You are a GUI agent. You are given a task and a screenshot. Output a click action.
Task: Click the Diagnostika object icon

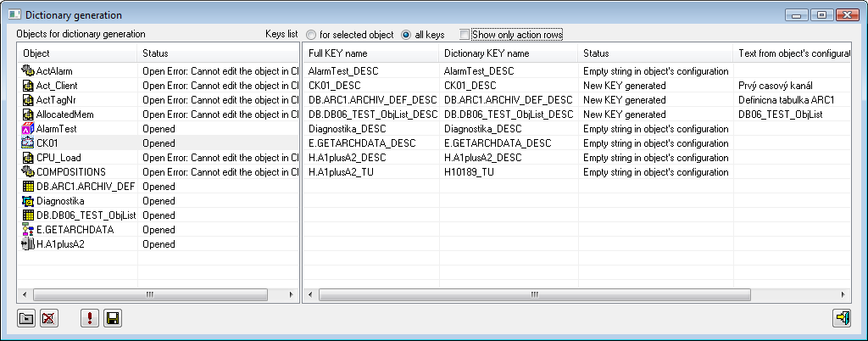coord(29,201)
